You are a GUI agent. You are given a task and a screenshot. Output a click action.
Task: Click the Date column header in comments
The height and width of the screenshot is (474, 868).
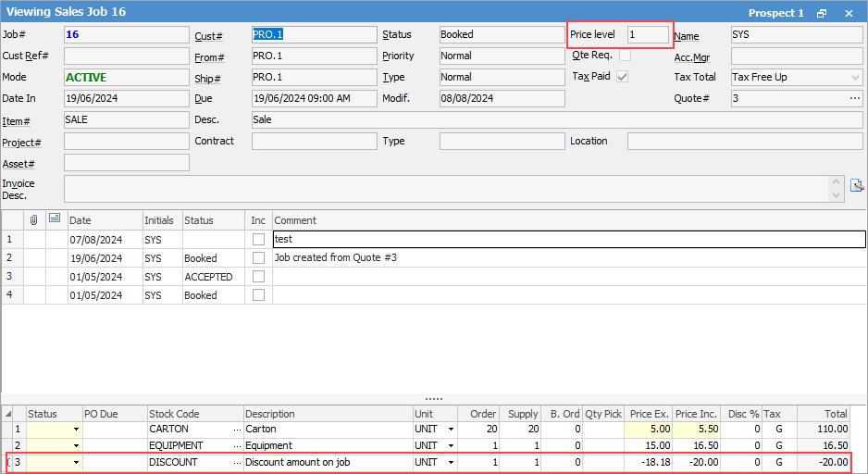81,220
